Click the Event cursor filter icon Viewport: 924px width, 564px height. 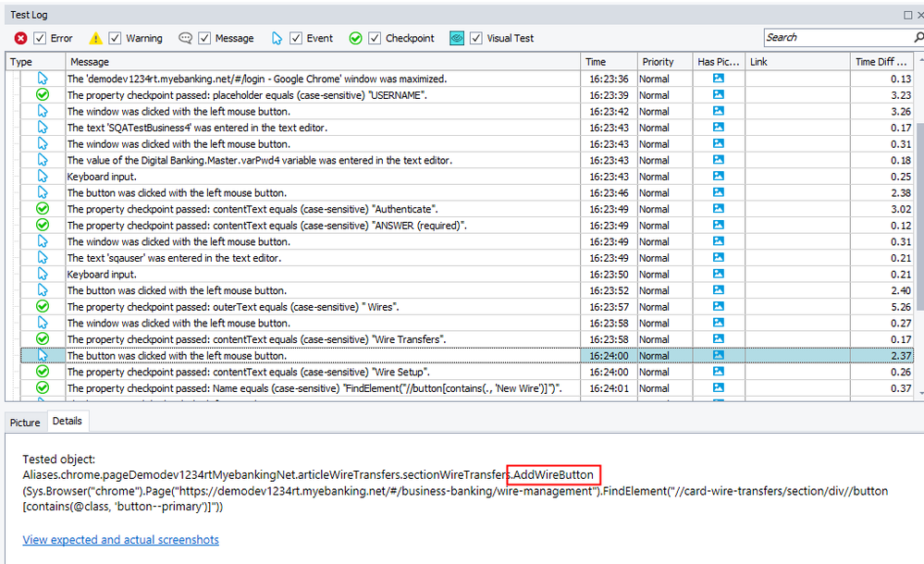277,38
